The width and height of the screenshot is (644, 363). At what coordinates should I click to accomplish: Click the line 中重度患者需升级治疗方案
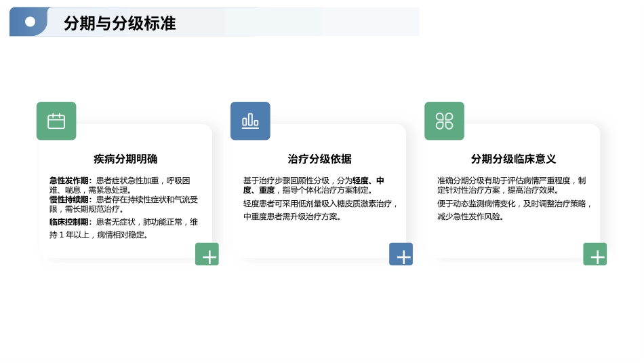click(292, 216)
